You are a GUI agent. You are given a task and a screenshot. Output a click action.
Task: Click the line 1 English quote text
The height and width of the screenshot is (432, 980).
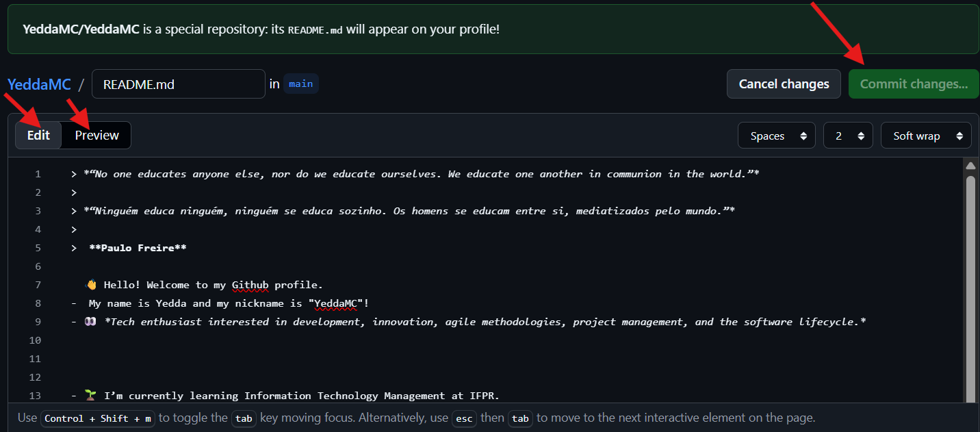pos(422,174)
